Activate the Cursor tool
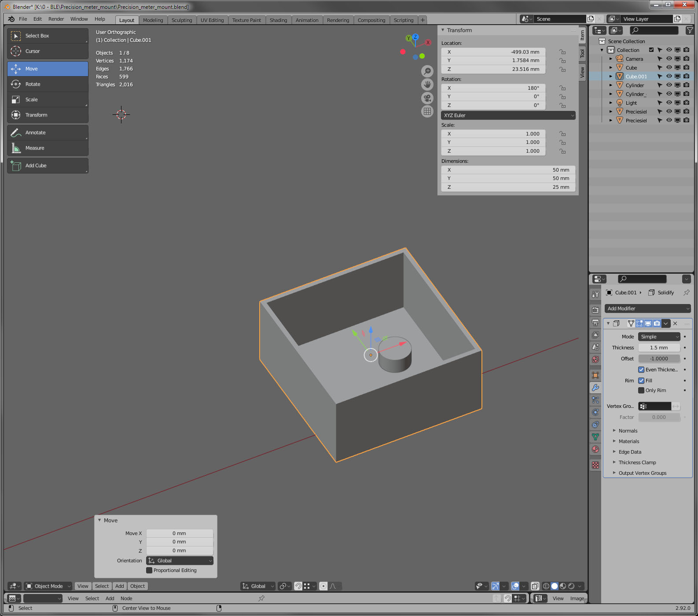 pos(48,51)
